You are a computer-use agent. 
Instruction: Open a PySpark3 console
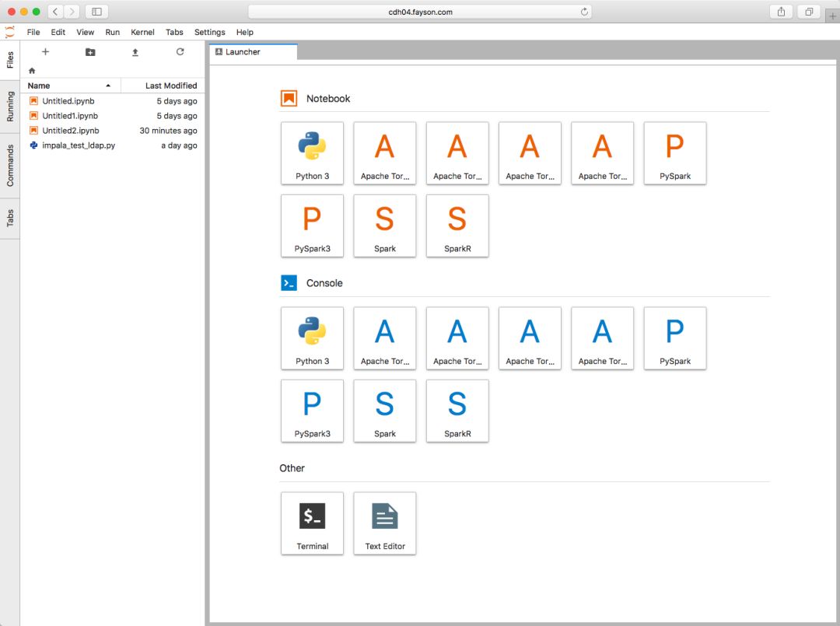pos(312,411)
